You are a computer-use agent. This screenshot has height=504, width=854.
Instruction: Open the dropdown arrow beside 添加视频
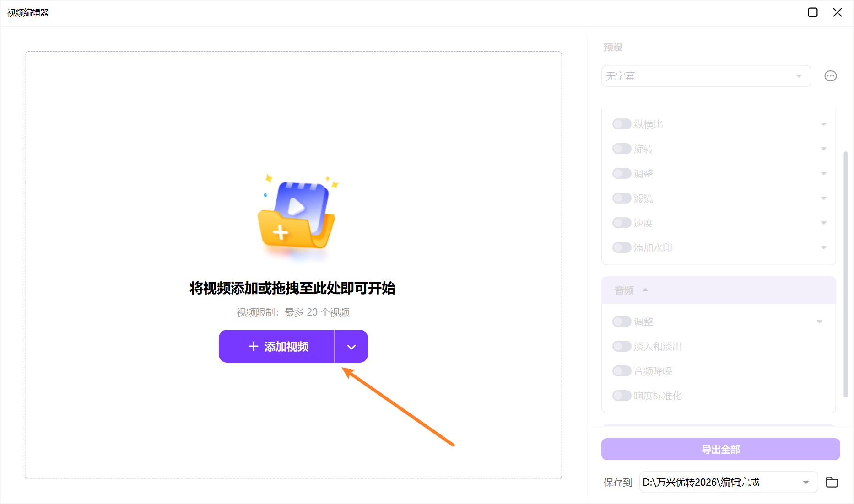point(351,346)
